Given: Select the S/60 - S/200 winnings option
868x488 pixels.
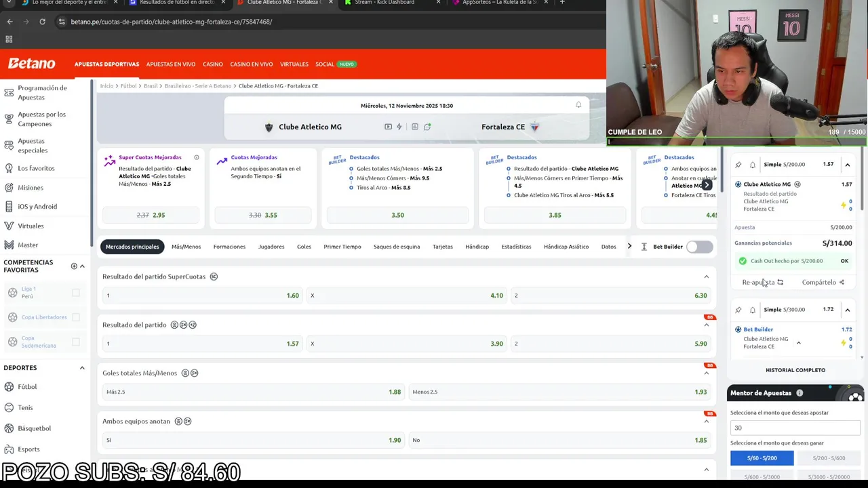Looking at the screenshot, I should tap(762, 458).
